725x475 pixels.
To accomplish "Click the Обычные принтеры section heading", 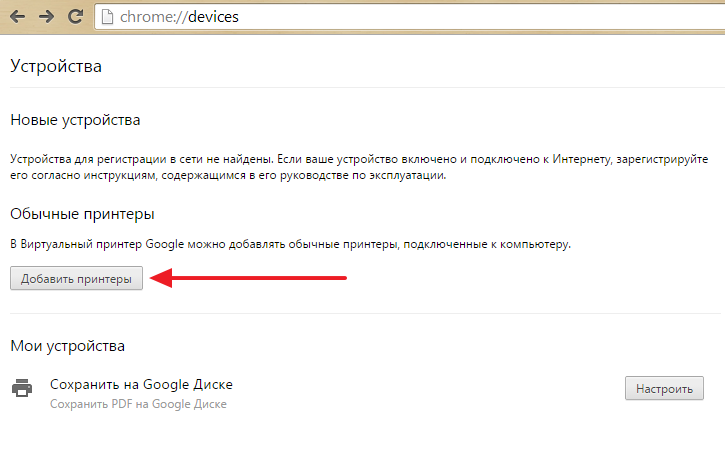I will [x=82, y=214].
